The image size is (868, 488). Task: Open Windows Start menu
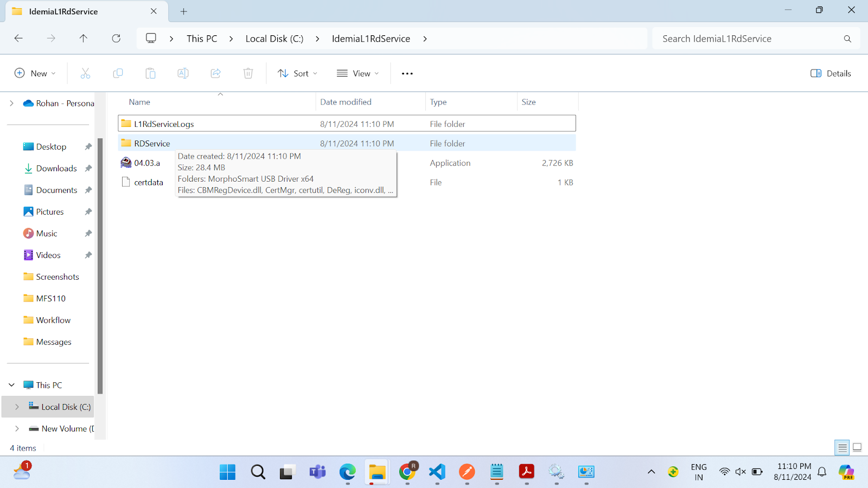pos(227,472)
